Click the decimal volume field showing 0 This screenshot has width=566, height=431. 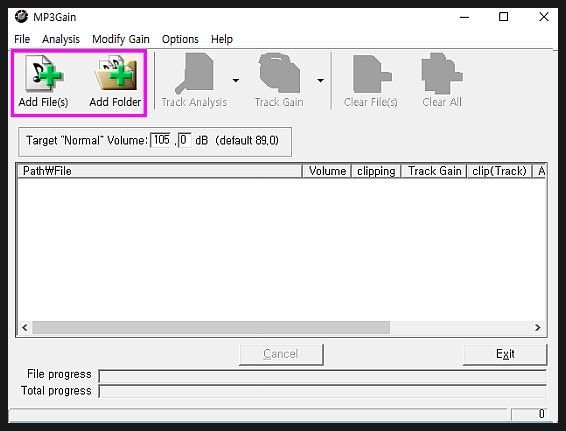point(184,140)
